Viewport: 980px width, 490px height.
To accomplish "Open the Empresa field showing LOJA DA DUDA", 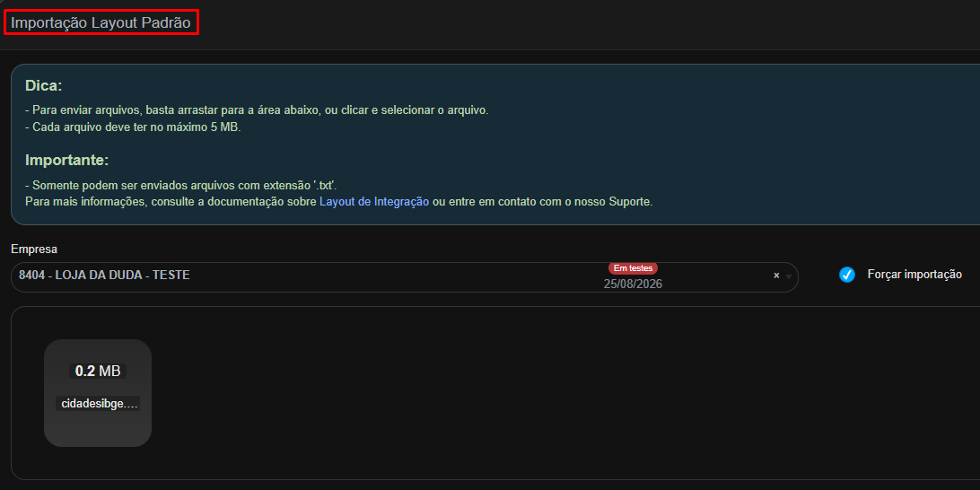I will click(405, 277).
